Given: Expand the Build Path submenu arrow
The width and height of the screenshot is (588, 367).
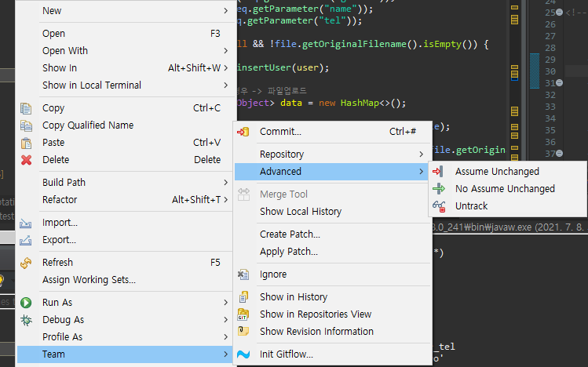Looking at the screenshot, I should tap(226, 183).
